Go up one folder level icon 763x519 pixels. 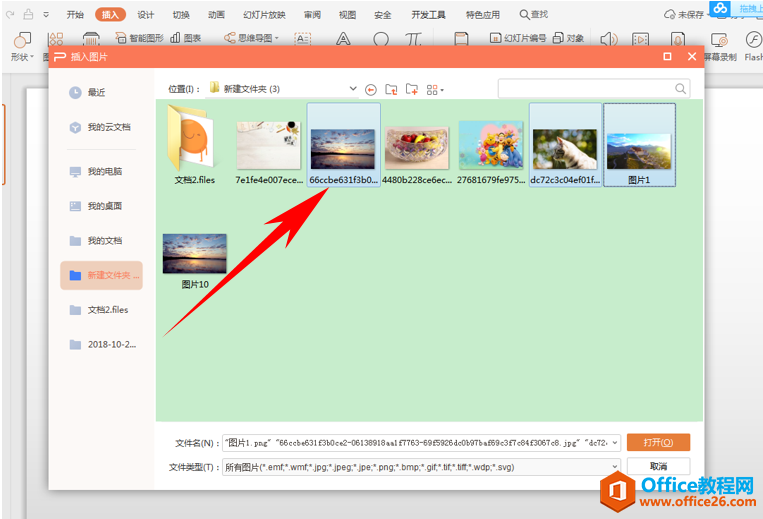coord(391,89)
